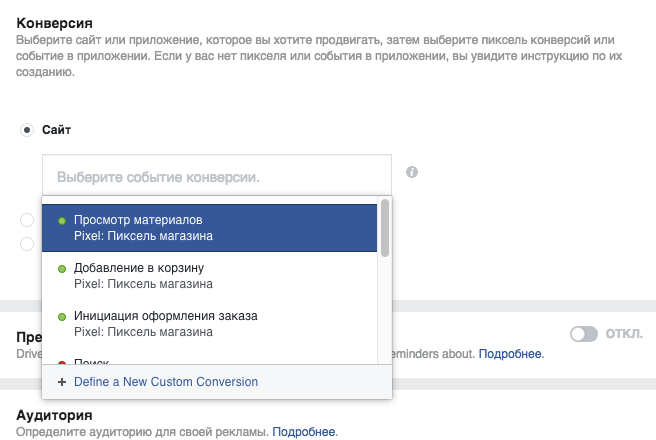
Task: Click the dropdown list scrollbar thumb
Action: [385, 228]
